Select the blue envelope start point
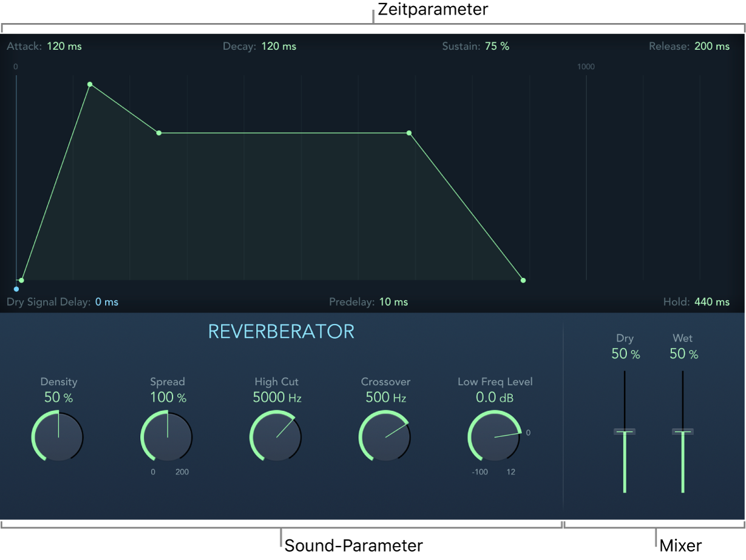Image resolution: width=746 pixels, height=560 pixels. [x=16, y=289]
